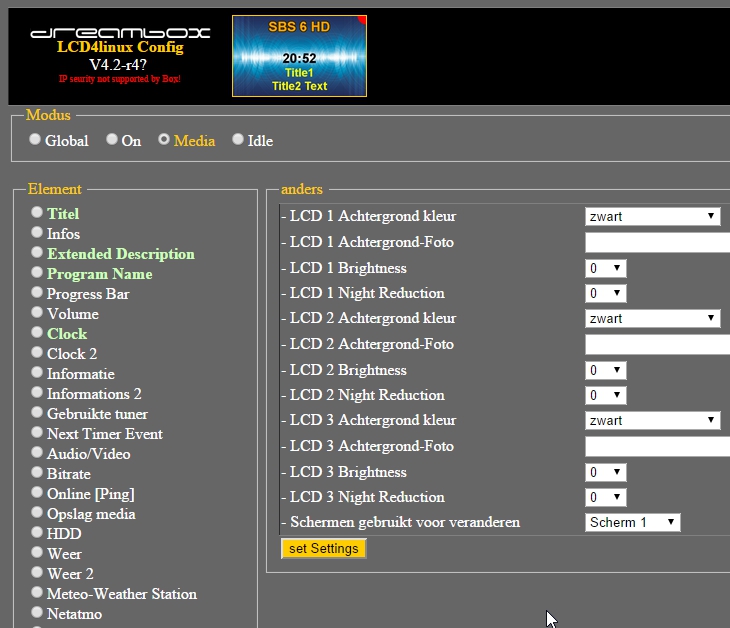Choose the Progress Bar element

(37, 292)
